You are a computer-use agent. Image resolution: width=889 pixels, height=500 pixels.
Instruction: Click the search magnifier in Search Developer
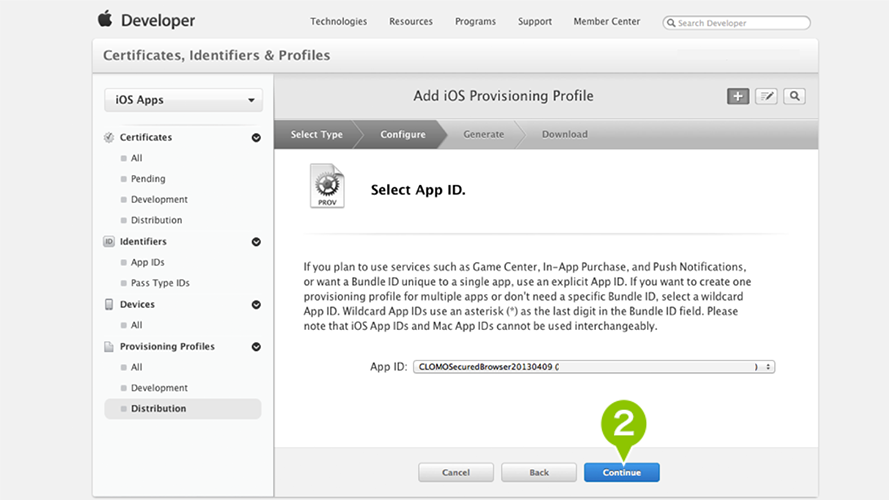coord(671,23)
